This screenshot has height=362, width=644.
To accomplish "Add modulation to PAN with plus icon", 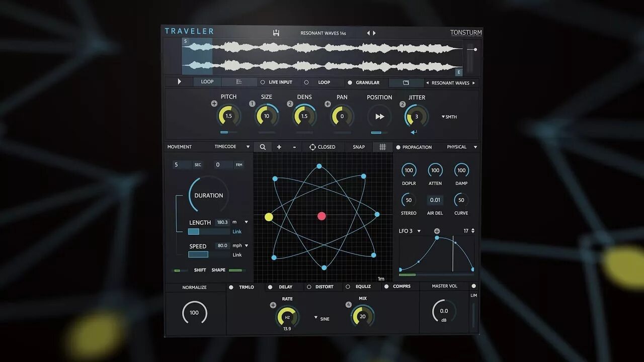I will click(x=328, y=104).
